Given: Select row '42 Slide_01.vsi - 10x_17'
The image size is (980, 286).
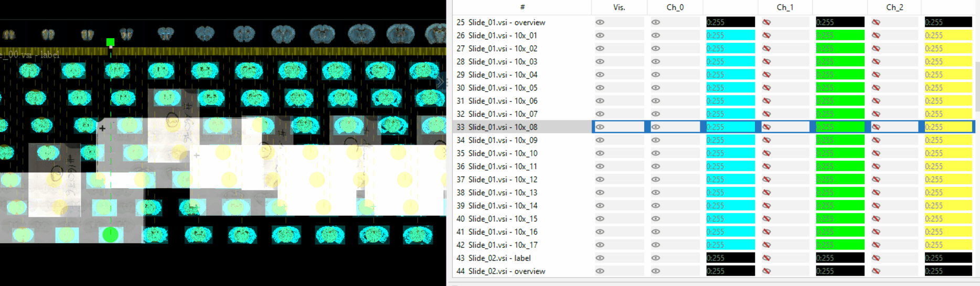Looking at the screenshot, I should tap(522, 245).
